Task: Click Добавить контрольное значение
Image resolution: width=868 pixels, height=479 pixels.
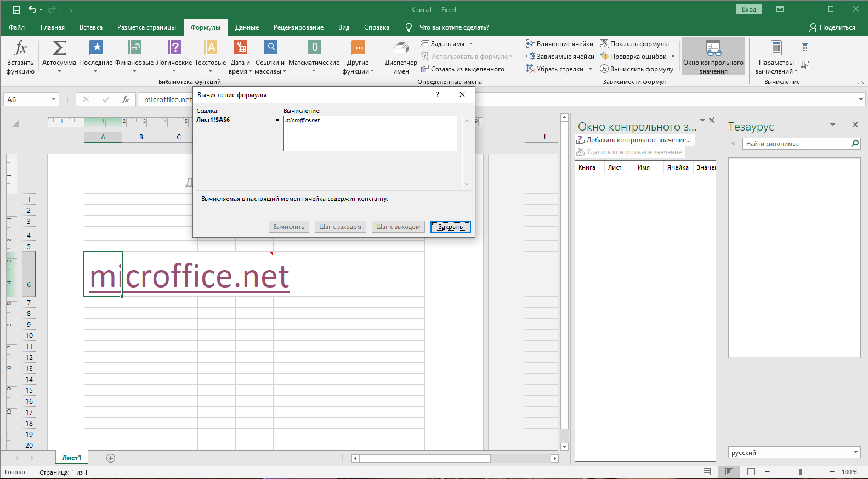Action: click(634, 140)
